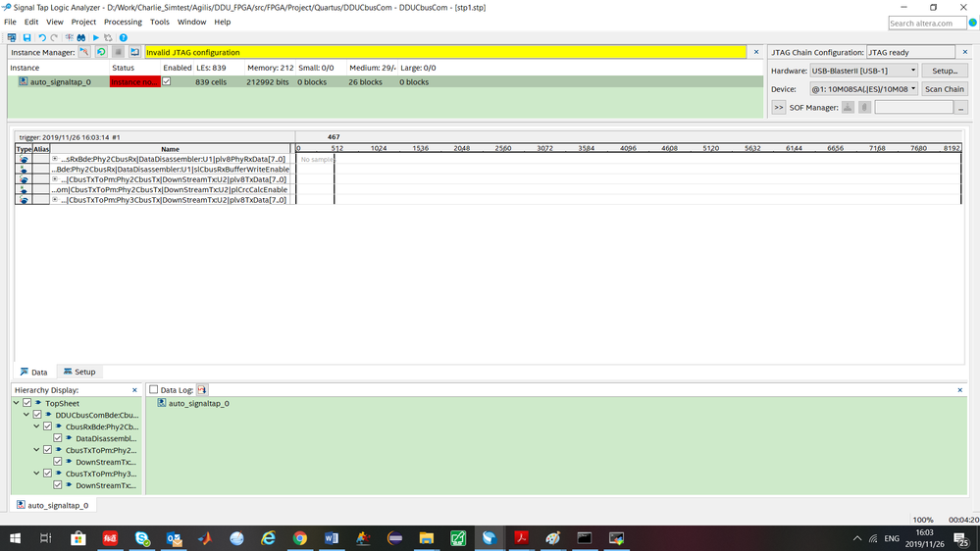This screenshot has height=551, width=980.
Task: Open the Processing menu
Action: 123,22
